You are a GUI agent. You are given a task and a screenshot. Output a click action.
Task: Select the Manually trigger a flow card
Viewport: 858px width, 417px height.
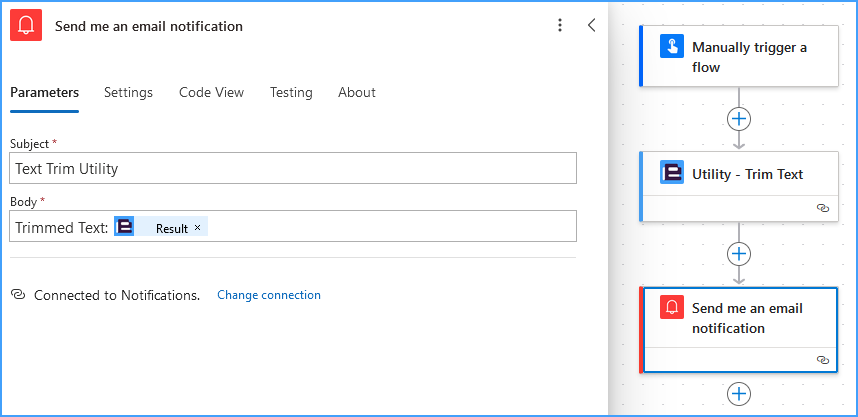point(739,56)
